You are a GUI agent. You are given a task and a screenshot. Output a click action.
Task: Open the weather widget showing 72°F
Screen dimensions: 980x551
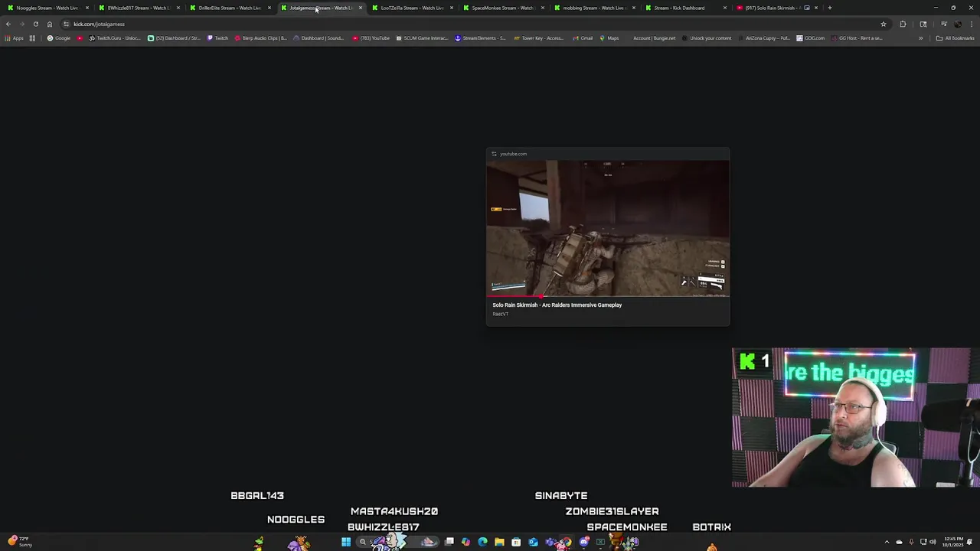(19, 542)
